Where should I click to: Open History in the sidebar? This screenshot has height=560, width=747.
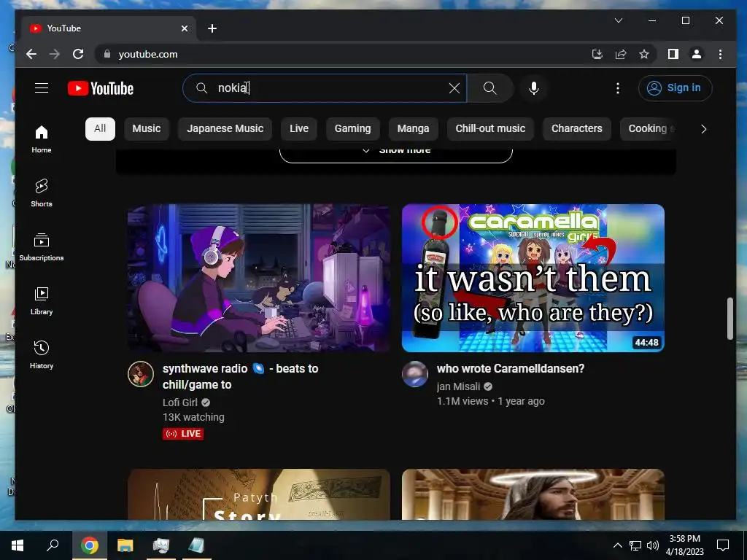pyautogui.click(x=42, y=355)
